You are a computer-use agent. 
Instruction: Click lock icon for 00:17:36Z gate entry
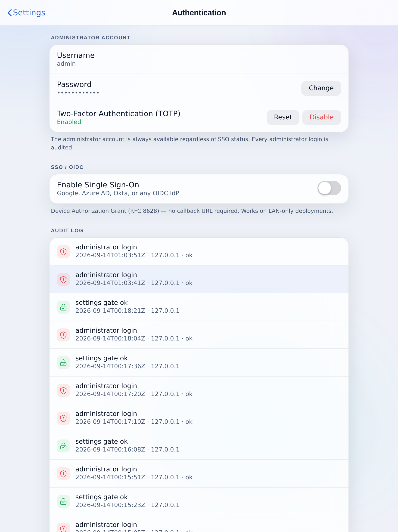[63, 363]
